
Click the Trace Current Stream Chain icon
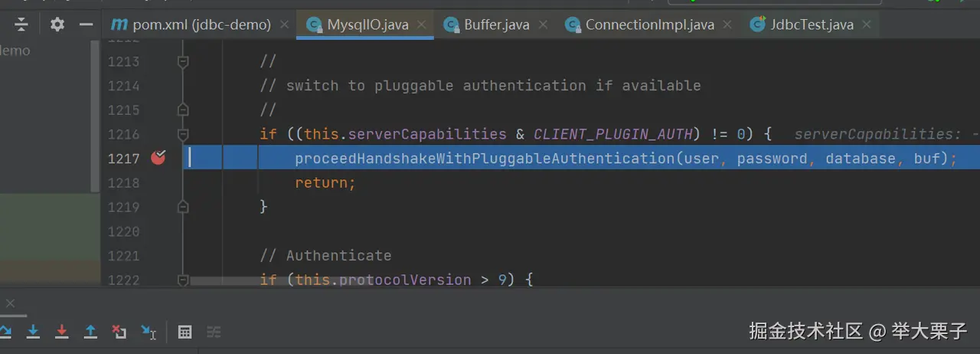(214, 332)
